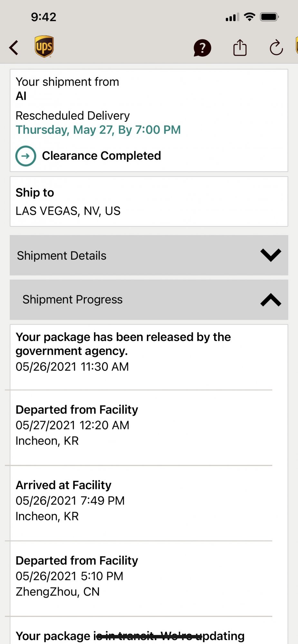Tap the back arrow icon
The image size is (298, 644).
tap(14, 48)
